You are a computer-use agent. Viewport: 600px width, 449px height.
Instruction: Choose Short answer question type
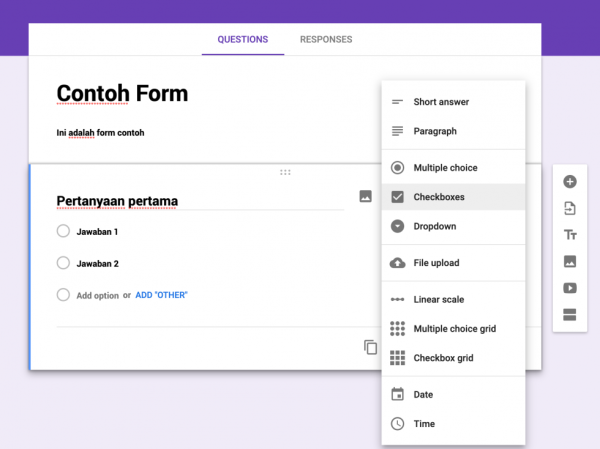[x=453, y=102]
